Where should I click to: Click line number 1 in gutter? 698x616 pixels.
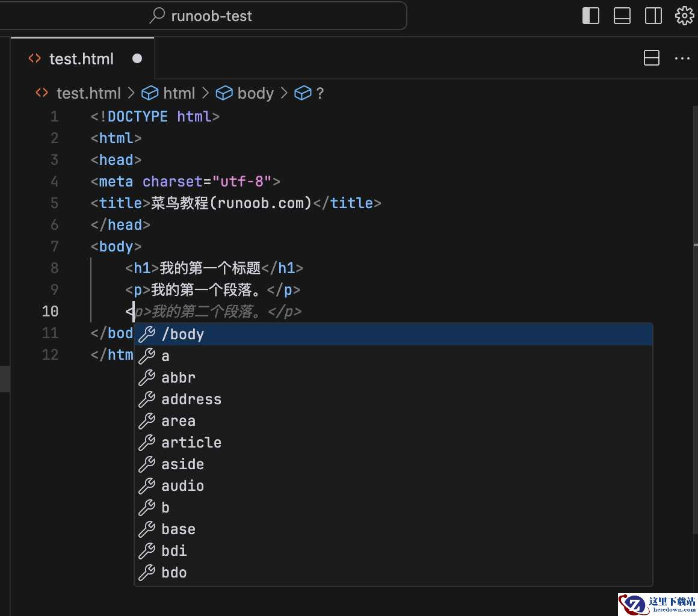(x=54, y=117)
